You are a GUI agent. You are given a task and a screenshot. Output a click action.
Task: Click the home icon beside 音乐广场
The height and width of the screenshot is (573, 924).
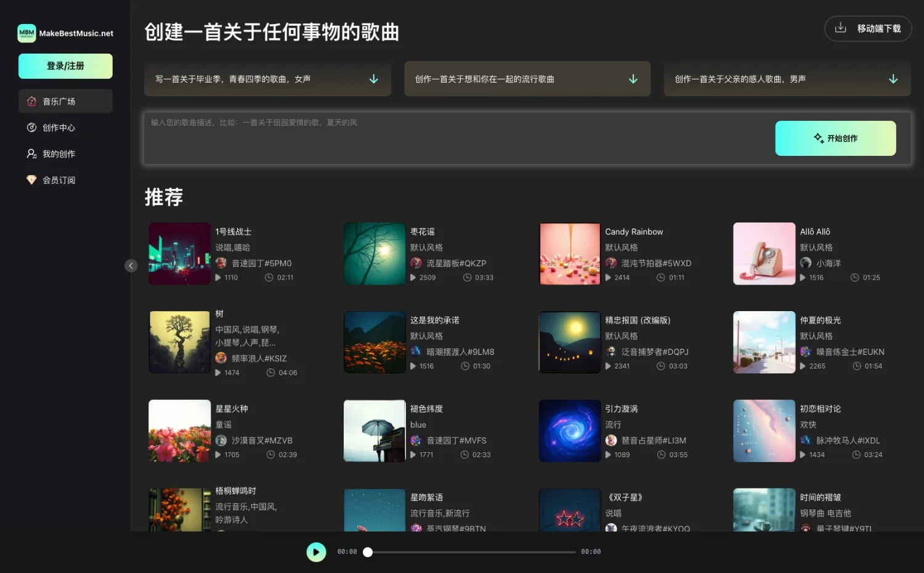coord(31,101)
